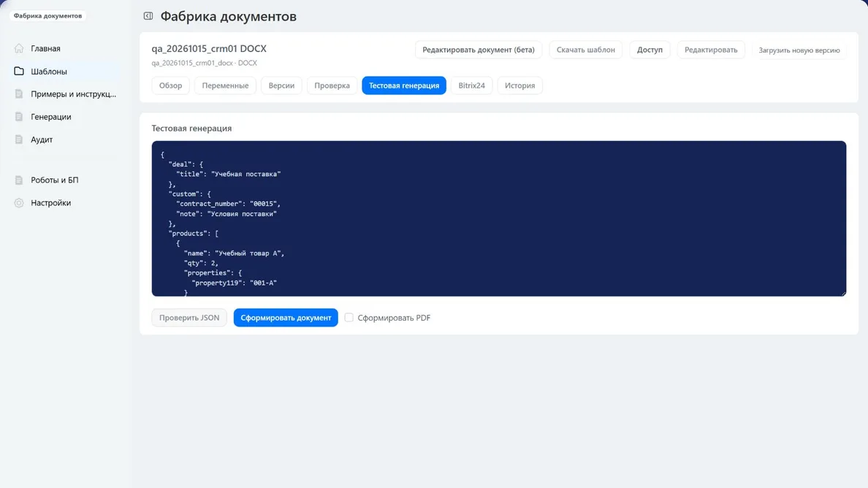Image resolution: width=868 pixels, height=488 pixels.
Task: Click the document icon beside Роботы и БП
Action: [19, 180]
